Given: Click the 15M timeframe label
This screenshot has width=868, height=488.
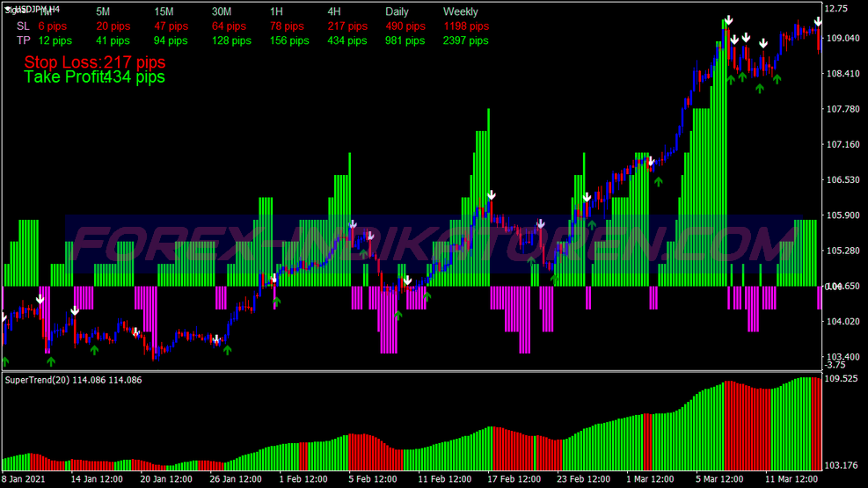Looking at the screenshot, I should (164, 11).
